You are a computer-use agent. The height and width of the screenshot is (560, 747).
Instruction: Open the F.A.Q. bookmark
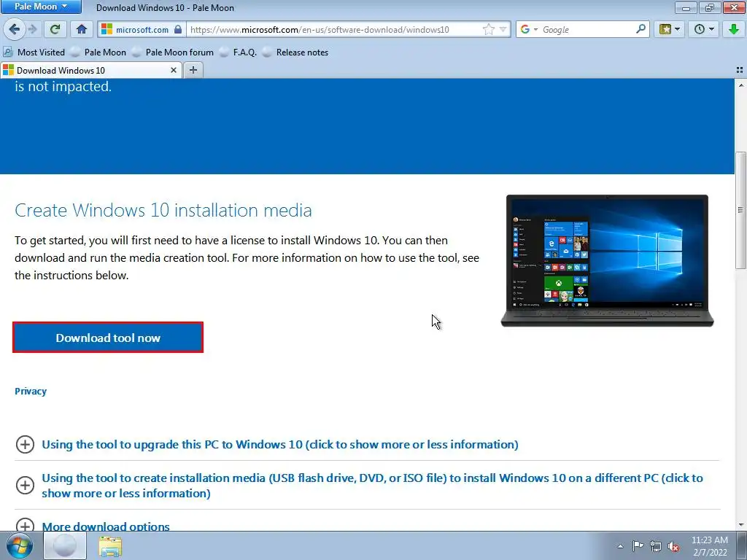239,52
